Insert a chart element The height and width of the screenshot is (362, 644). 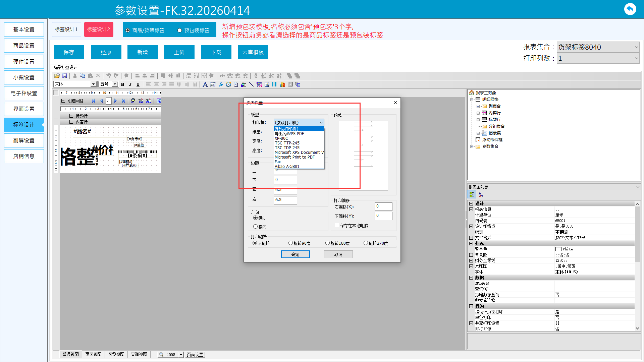(x=282, y=84)
